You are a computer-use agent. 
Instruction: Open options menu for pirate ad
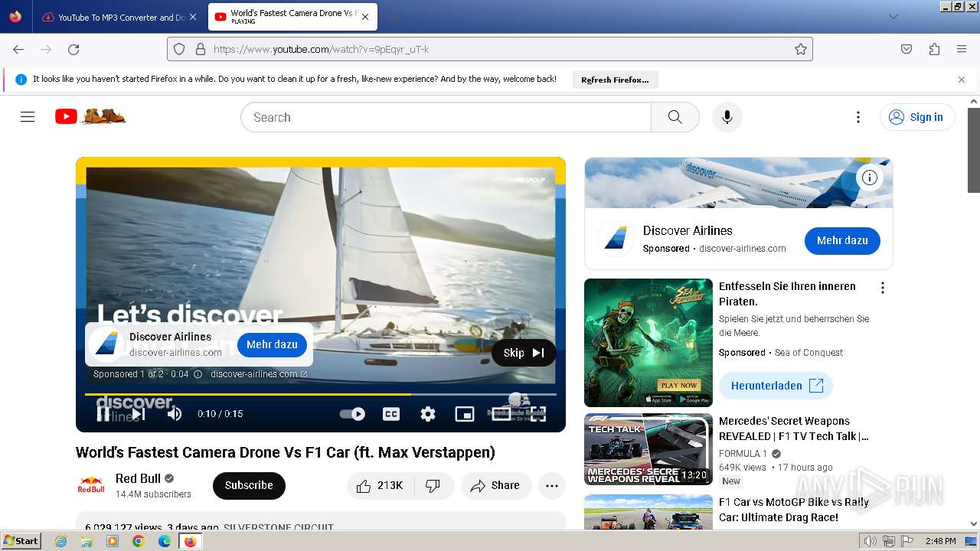tap(883, 288)
